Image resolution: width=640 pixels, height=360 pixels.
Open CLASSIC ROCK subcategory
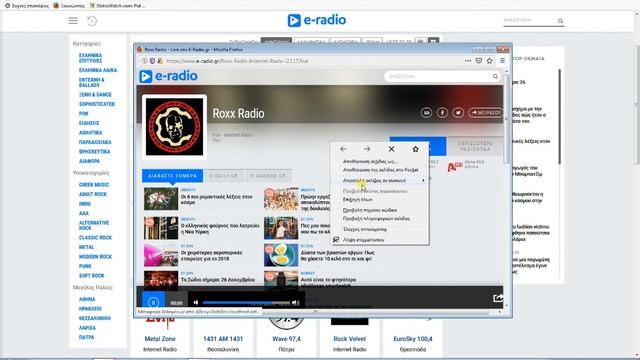[95, 238]
